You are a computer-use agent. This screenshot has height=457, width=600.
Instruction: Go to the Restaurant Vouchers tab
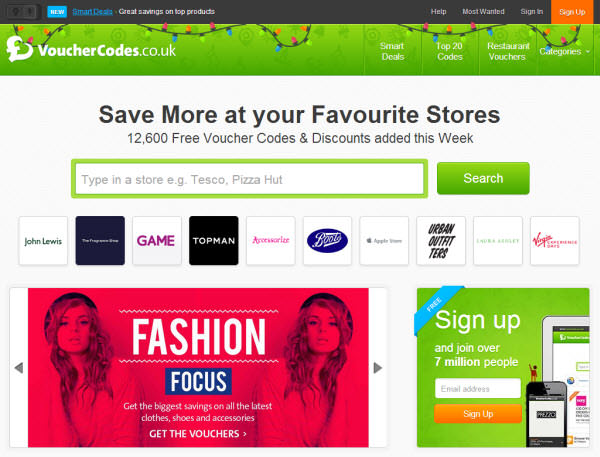click(508, 51)
